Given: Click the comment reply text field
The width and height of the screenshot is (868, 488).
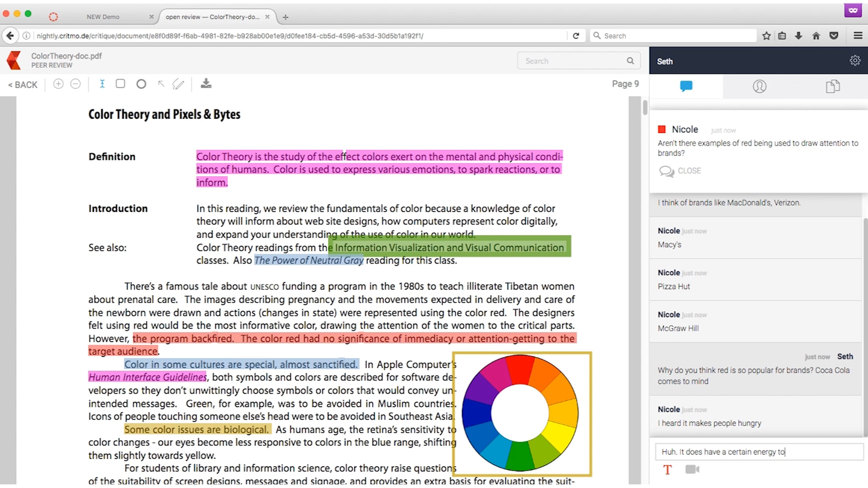Looking at the screenshot, I should (x=759, y=451).
